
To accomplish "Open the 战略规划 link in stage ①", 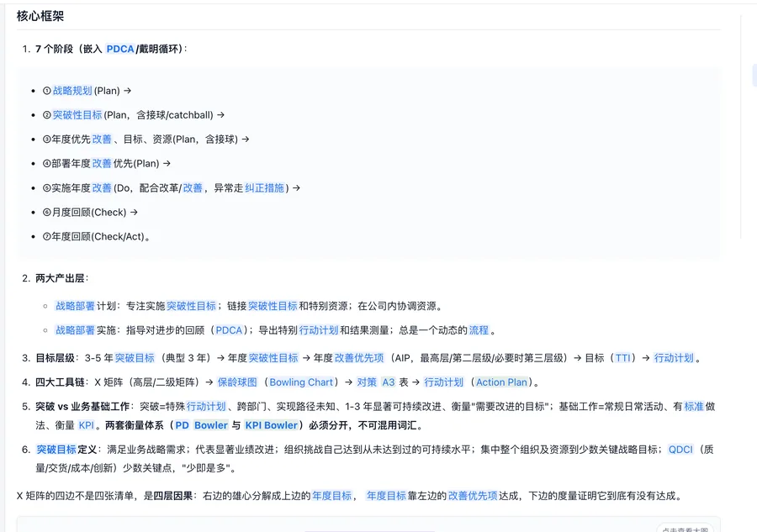I will click(72, 91).
